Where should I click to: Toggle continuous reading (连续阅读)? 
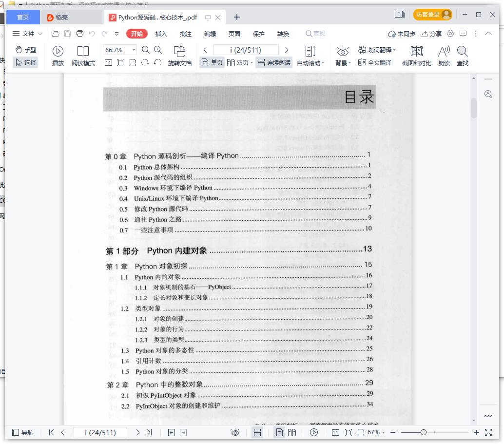point(273,62)
